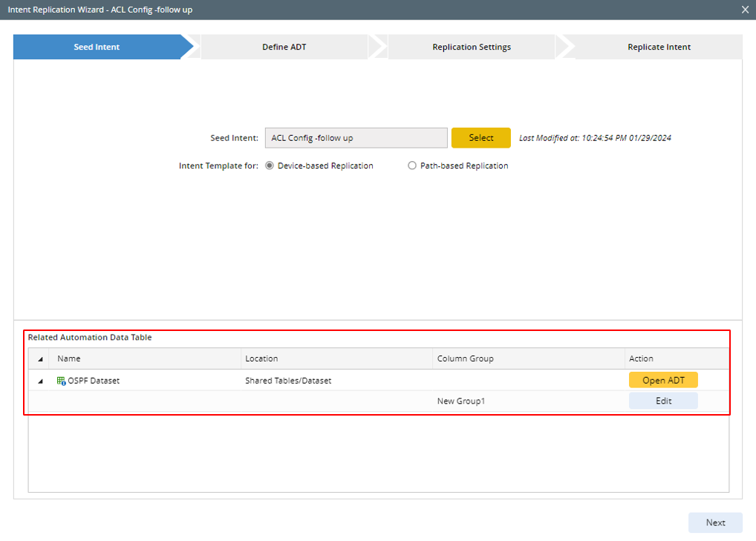Sort by the Location column header
The image size is (756, 541).
(261, 359)
